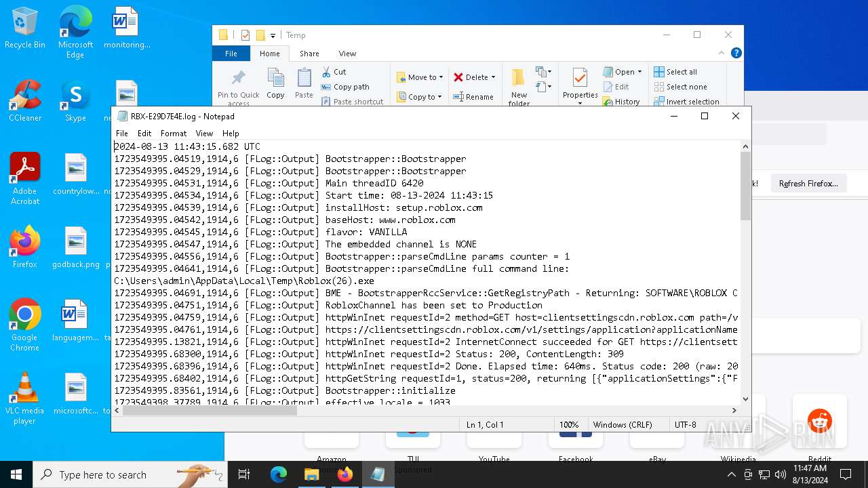Launch CCleaner desktop shortcut

[25, 101]
